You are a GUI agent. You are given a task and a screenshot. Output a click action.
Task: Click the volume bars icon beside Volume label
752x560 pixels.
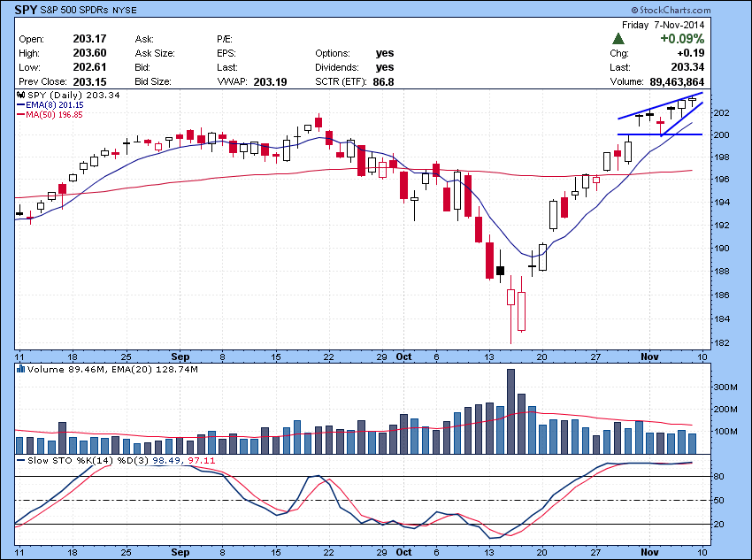(21, 369)
